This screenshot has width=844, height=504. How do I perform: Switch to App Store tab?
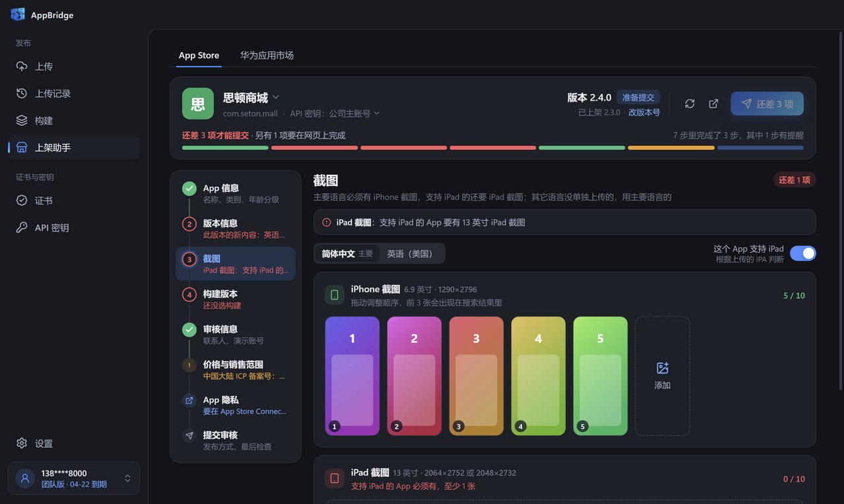199,55
